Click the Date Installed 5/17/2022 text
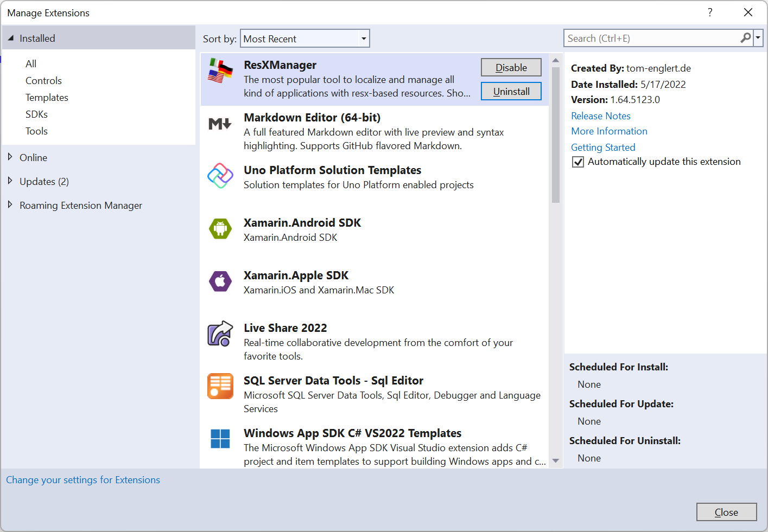This screenshot has width=768, height=532. tap(629, 84)
